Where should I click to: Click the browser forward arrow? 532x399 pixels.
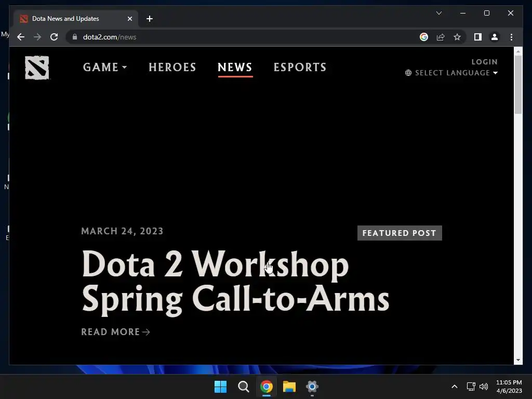[37, 37]
